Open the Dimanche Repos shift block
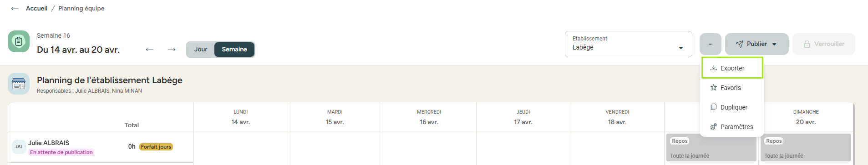 [806, 148]
